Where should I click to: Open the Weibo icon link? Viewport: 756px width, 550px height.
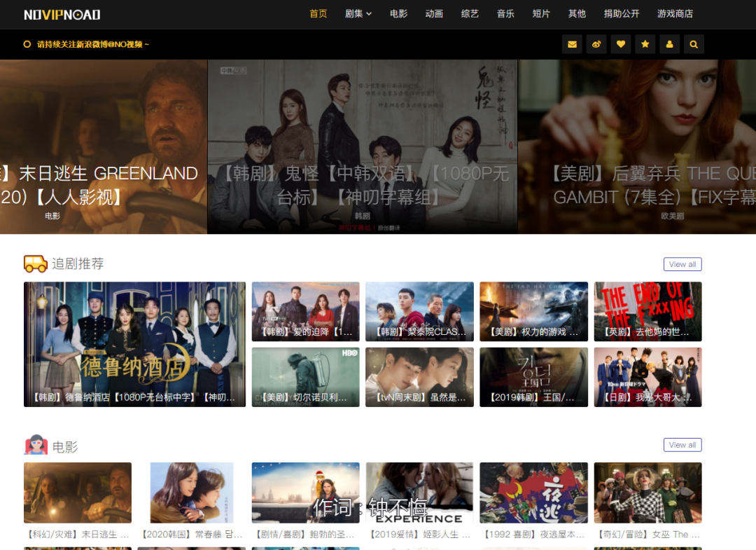596,44
